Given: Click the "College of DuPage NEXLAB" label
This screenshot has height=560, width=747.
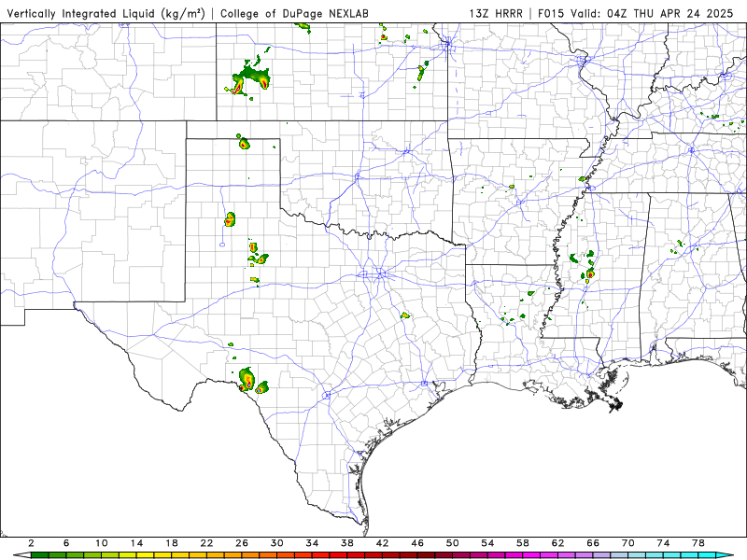Looking at the screenshot, I should 294,13.
